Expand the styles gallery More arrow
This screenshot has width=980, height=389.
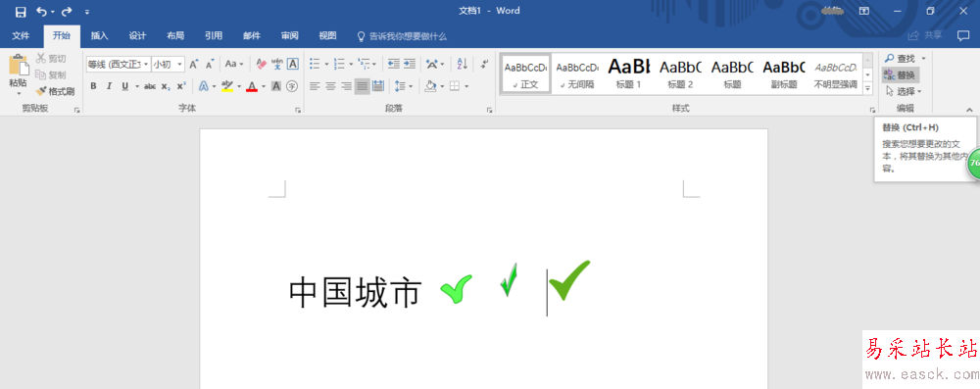[867, 89]
